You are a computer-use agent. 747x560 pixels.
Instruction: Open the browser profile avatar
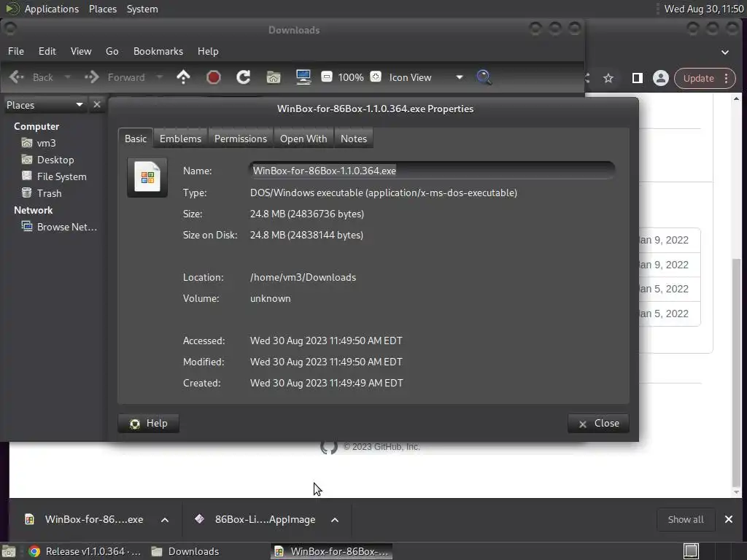click(x=661, y=78)
